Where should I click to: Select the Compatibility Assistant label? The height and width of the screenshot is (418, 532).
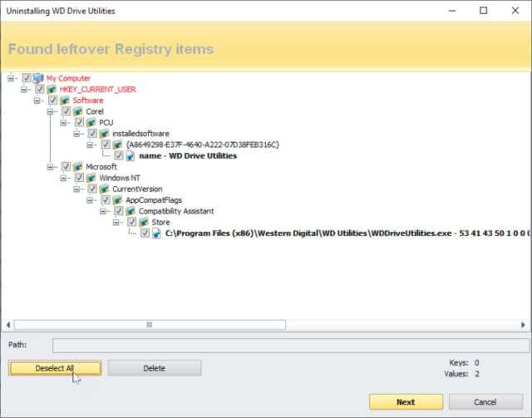point(176,211)
